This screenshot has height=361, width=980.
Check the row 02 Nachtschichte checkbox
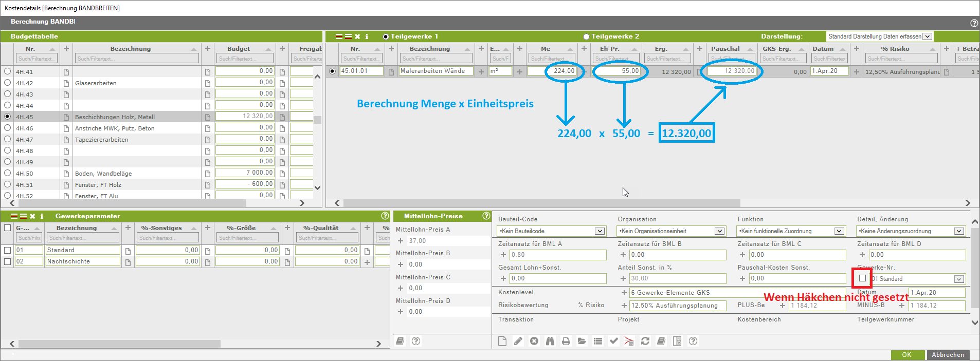(7, 262)
